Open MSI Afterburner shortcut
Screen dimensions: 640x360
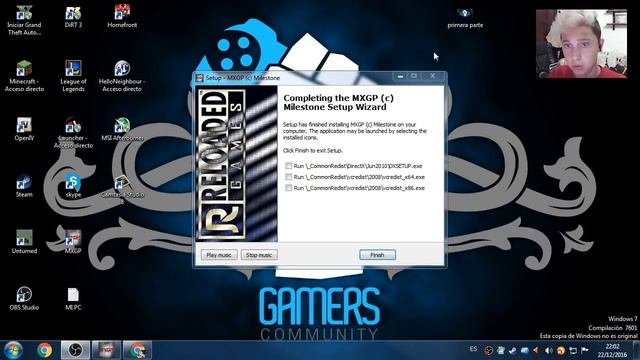point(122,130)
